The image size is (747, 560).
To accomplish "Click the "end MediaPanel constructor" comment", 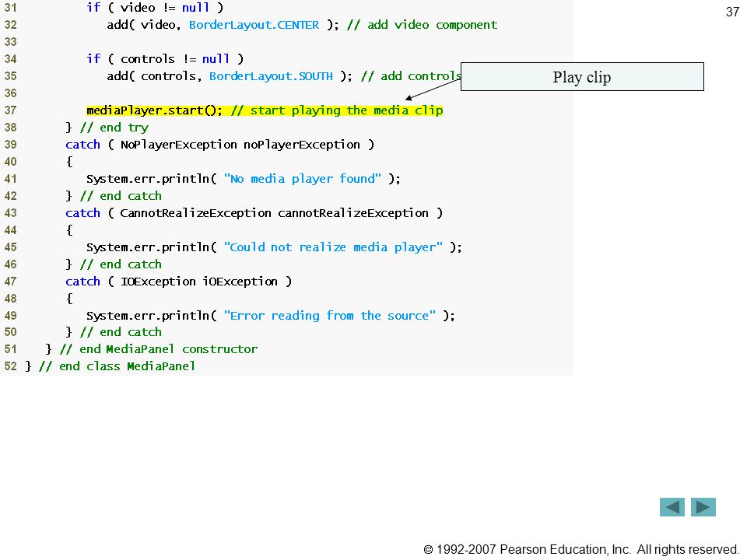I will coord(159,349).
